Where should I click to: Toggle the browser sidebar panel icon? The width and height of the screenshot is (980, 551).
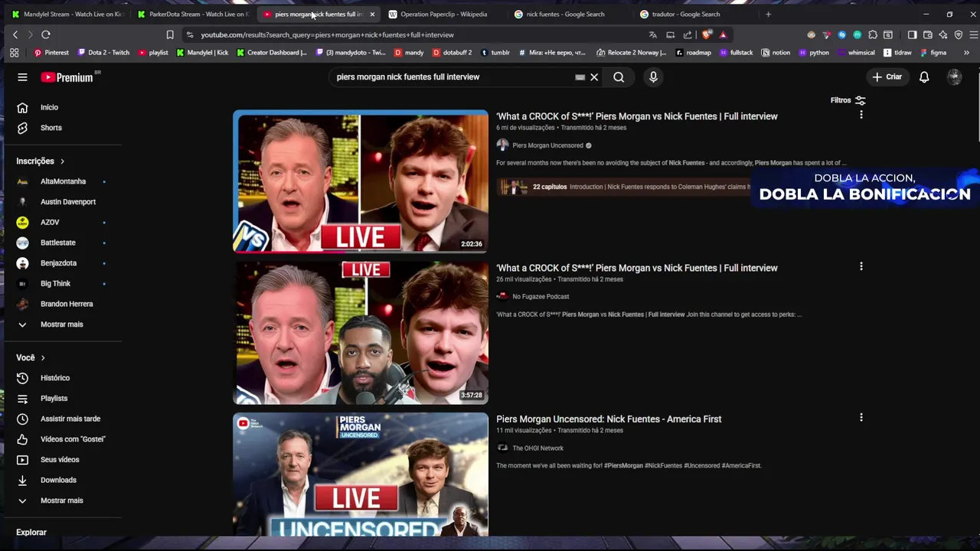pyautogui.click(x=912, y=34)
